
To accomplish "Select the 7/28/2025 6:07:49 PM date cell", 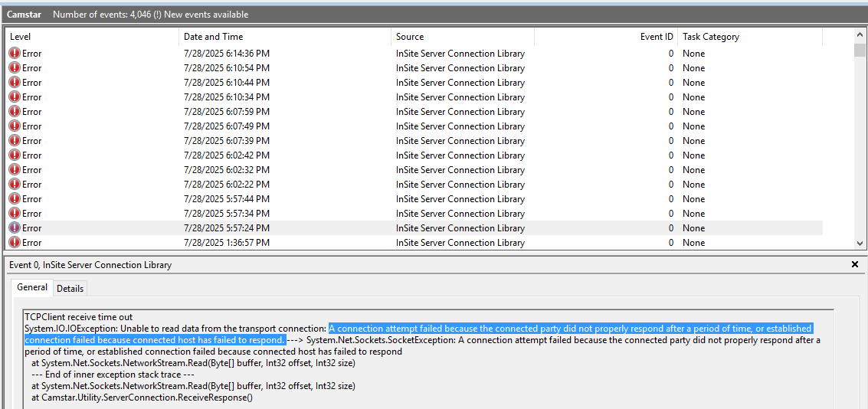I will click(x=227, y=126).
